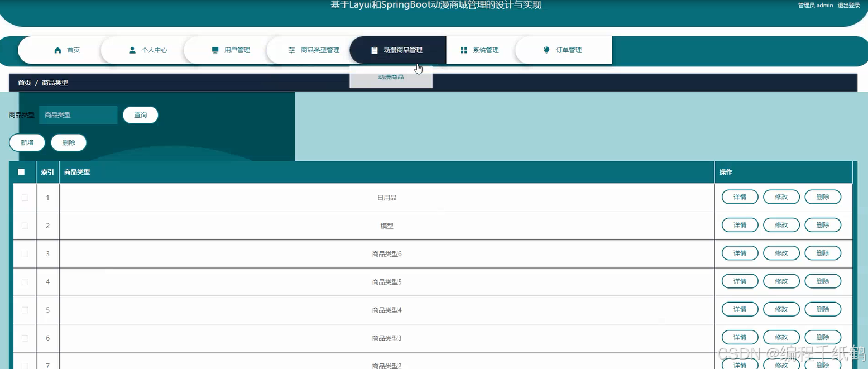
Task: Click the grid icon beside 系统管理
Action: point(463,50)
